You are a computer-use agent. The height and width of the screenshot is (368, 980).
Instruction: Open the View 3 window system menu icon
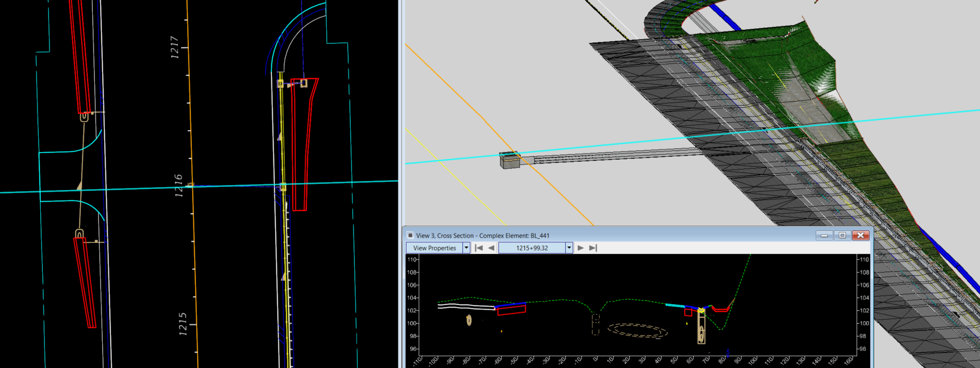point(410,236)
